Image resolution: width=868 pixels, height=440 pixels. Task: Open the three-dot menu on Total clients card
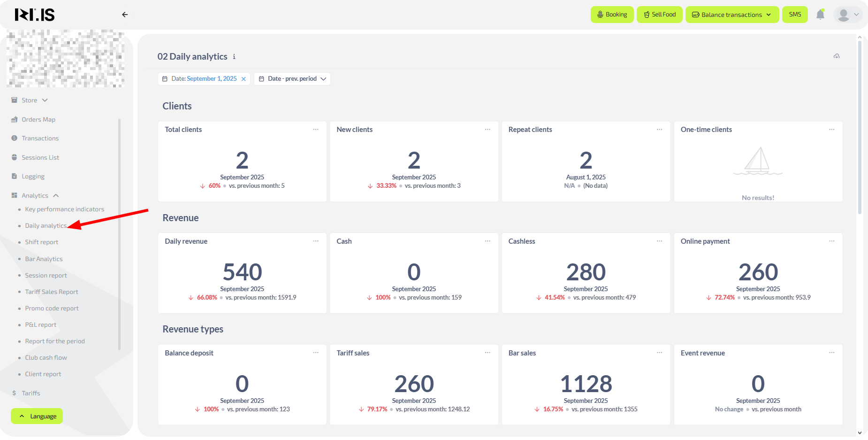click(316, 130)
